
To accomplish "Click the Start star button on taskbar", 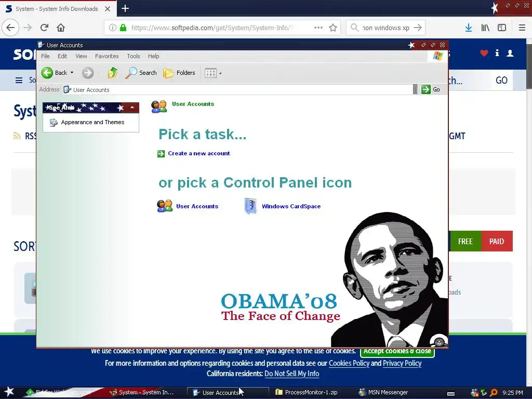I will tap(9, 392).
